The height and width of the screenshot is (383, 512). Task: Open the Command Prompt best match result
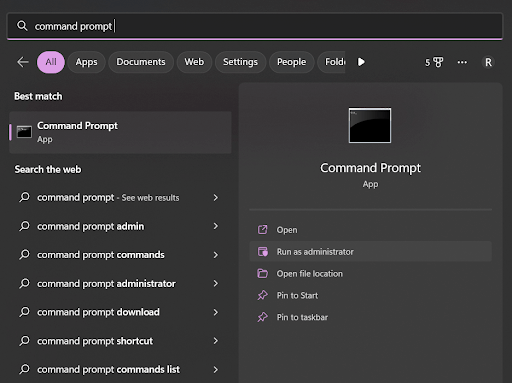click(120, 132)
